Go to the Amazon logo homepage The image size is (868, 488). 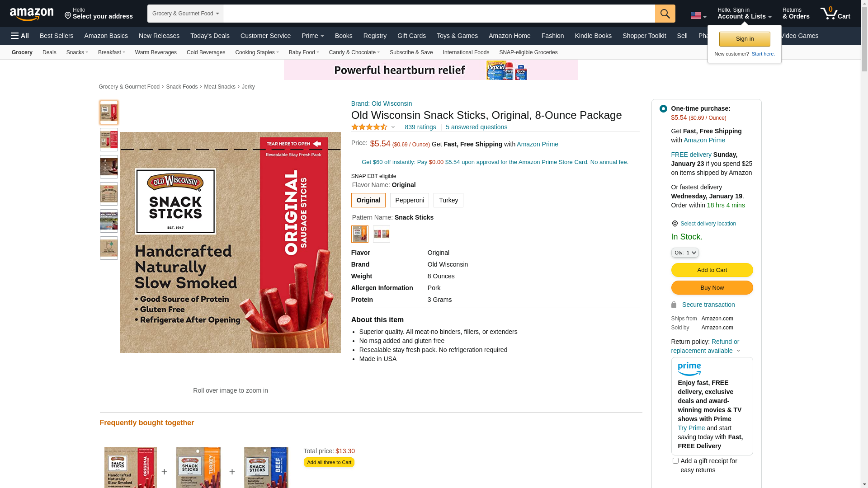pos(32,14)
